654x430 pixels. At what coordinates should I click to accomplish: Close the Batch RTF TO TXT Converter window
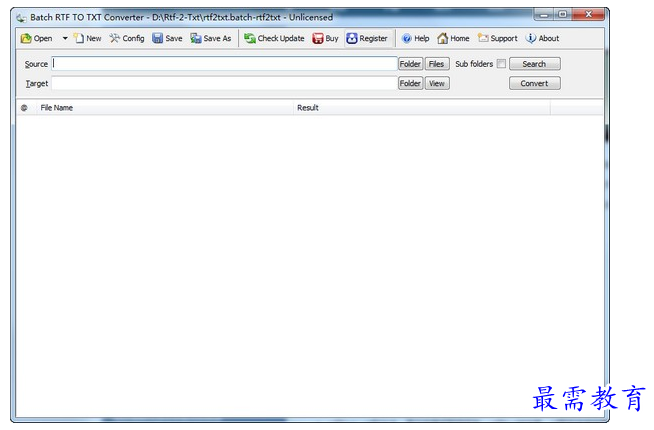pyautogui.click(x=589, y=15)
